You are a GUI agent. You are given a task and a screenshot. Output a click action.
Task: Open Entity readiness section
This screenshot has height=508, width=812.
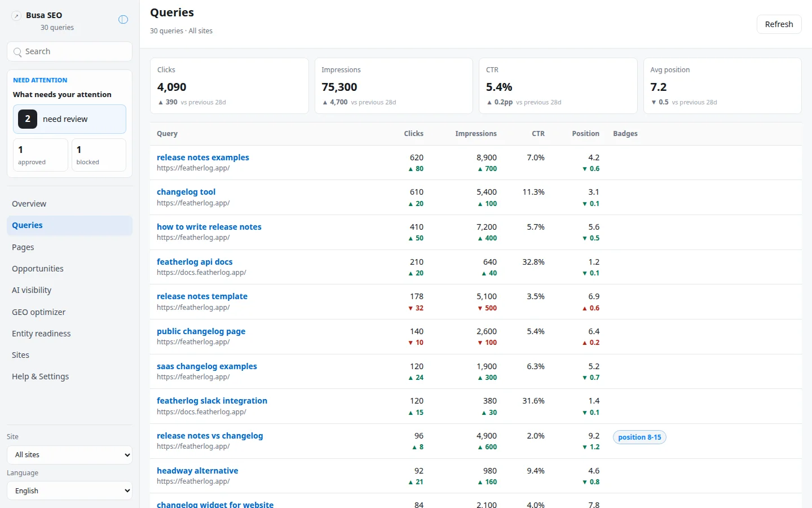69,334
